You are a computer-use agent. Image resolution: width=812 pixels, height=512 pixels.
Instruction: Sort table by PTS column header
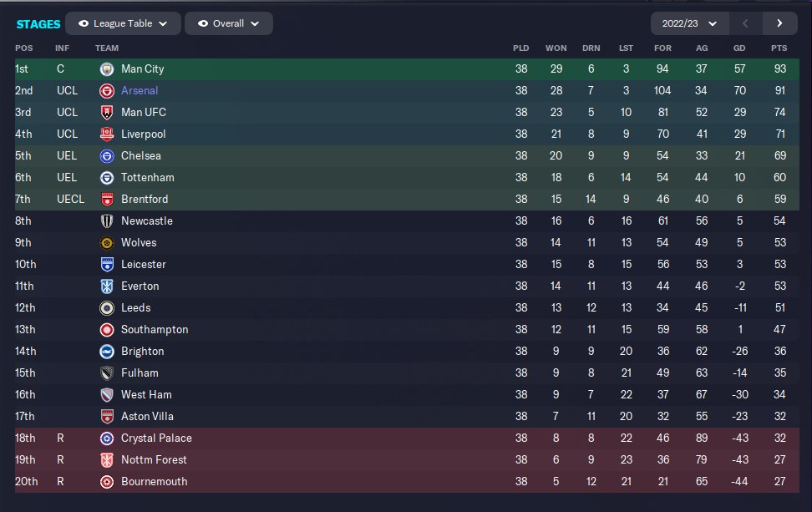point(779,48)
